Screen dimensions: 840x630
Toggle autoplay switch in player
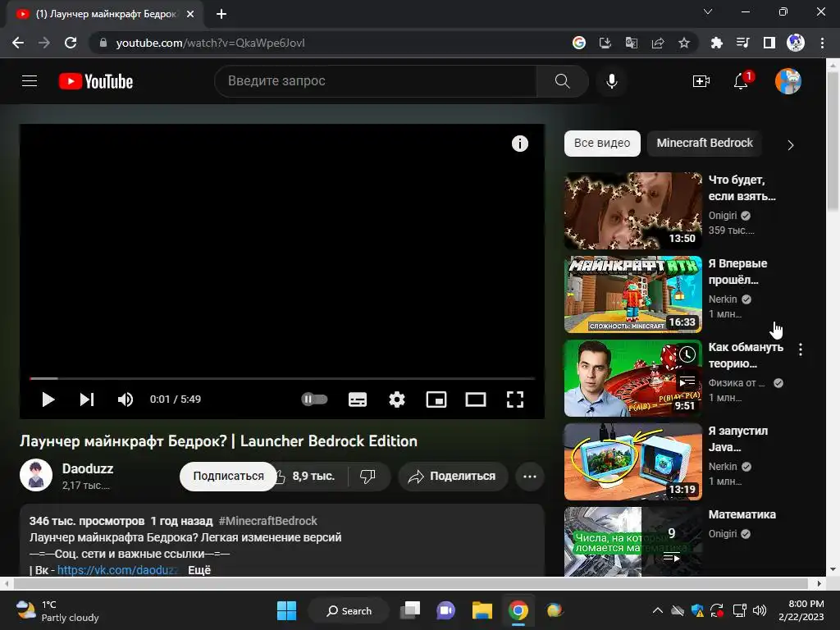[x=314, y=399]
